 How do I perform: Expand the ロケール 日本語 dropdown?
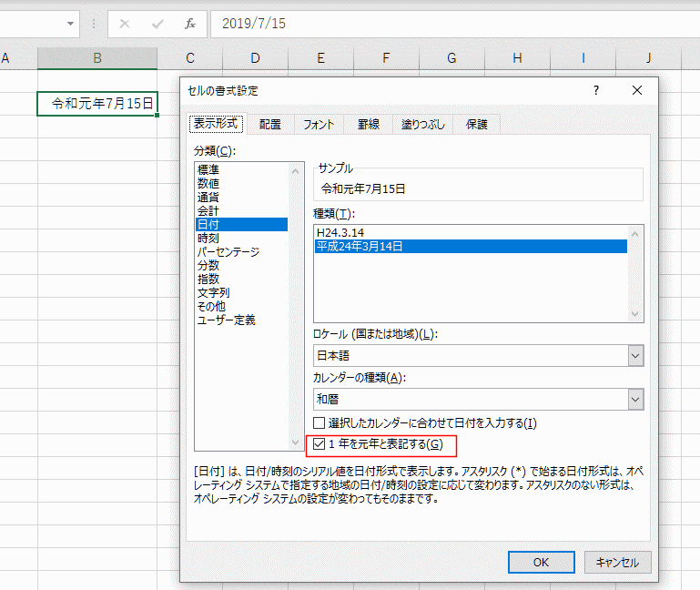point(634,356)
